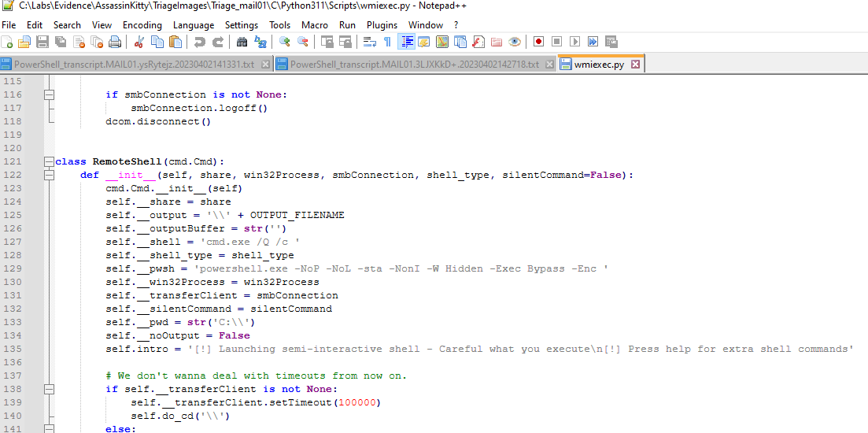Close the ysRytejz transcript tab
Viewport: 868px width, 433px height.
pos(265,65)
